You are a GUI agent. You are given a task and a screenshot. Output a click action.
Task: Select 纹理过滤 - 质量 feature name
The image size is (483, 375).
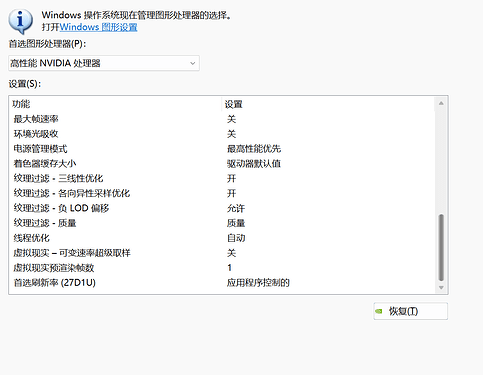click(x=45, y=223)
